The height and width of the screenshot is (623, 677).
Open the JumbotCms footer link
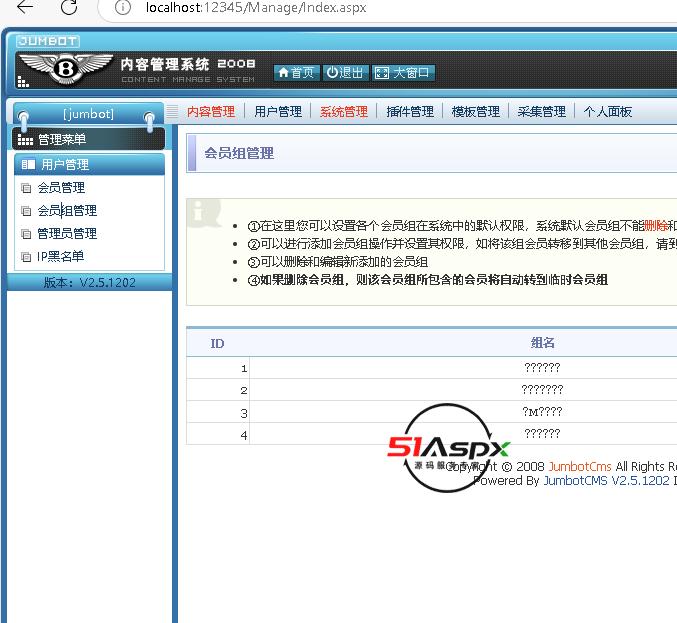pos(580,467)
